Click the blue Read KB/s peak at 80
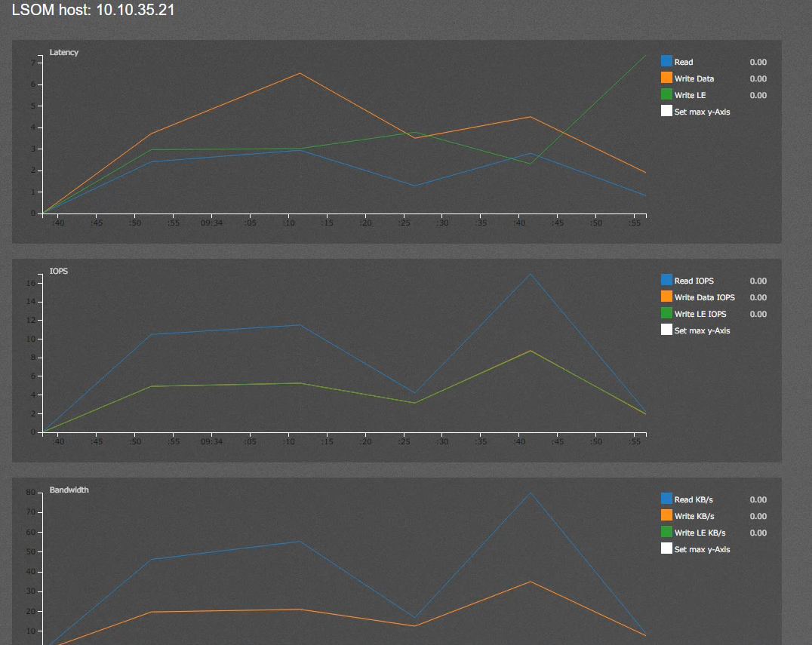 (x=531, y=493)
